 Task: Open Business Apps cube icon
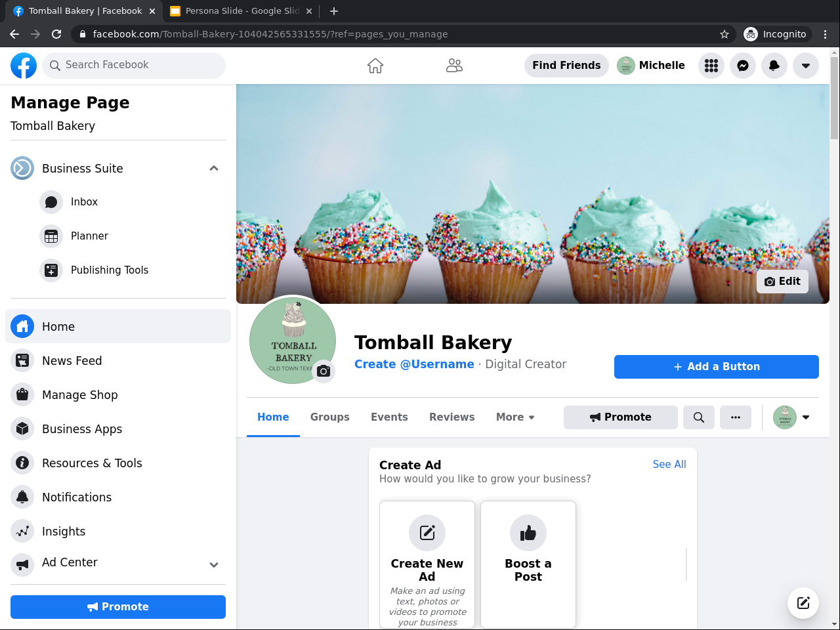22,429
